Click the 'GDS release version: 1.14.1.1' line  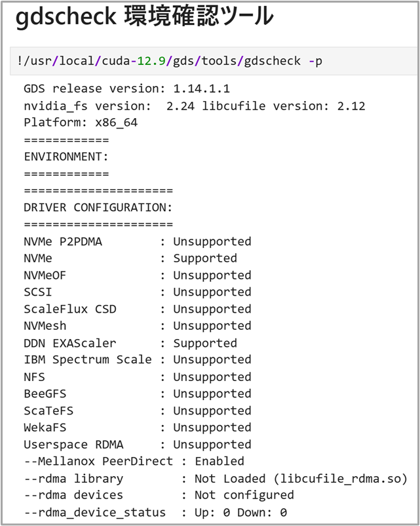126,89
